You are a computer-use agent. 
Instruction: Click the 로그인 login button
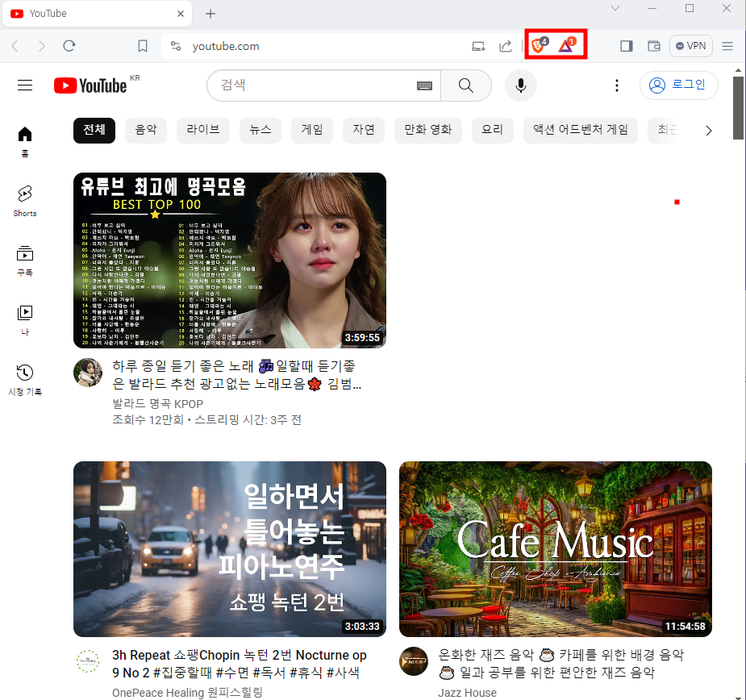click(x=679, y=85)
